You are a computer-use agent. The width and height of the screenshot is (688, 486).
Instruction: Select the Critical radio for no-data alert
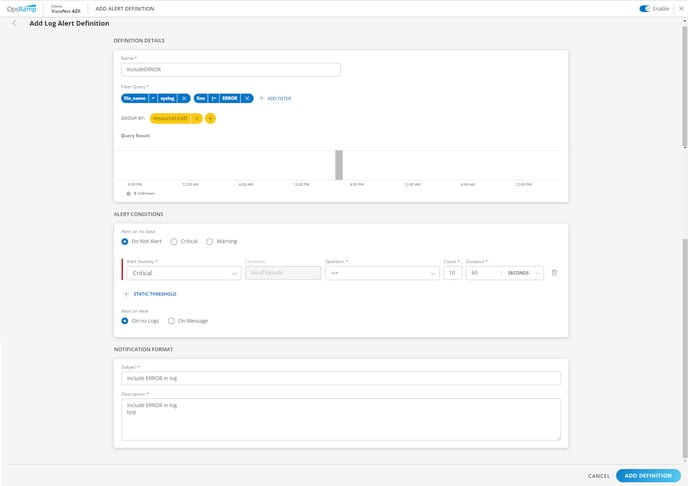tap(174, 241)
